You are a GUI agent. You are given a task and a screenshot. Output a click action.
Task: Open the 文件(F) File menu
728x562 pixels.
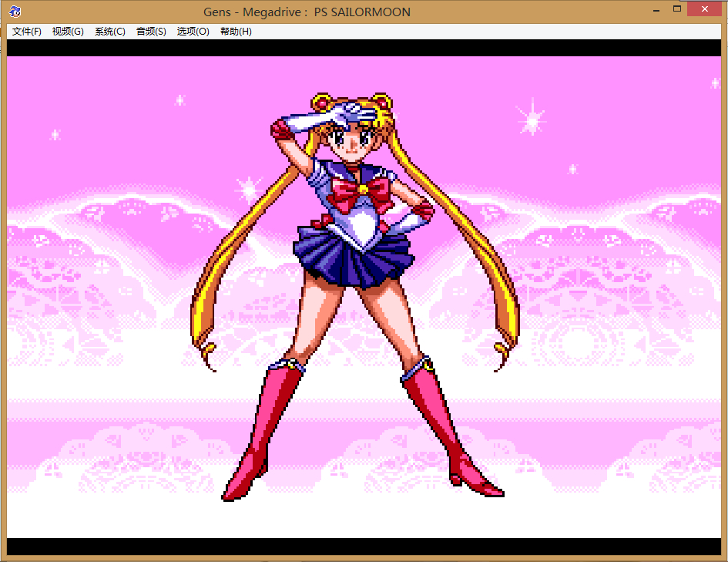(26, 31)
